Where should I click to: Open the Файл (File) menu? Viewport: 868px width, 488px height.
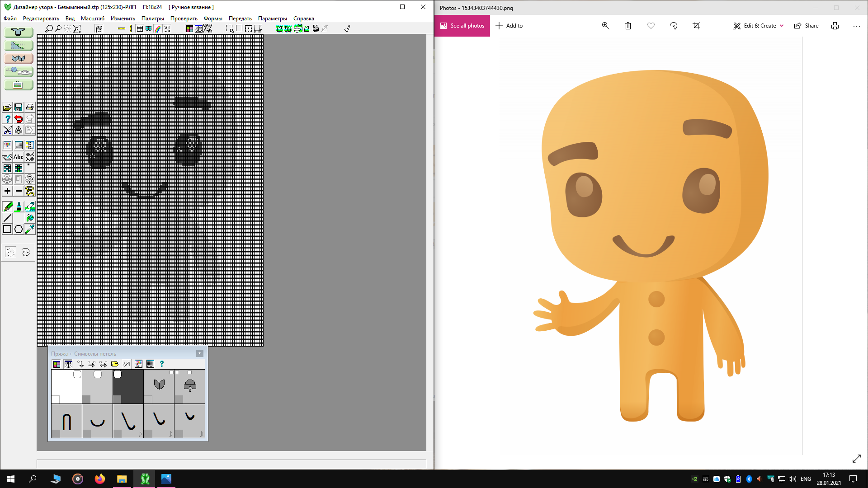pos(10,18)
